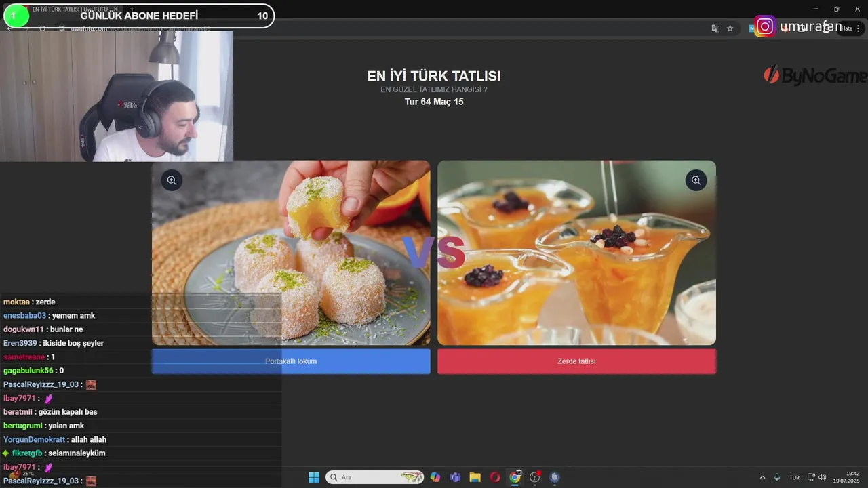Open the taskbar app with red badge
The image size is (868, 488).
point(535,477)
